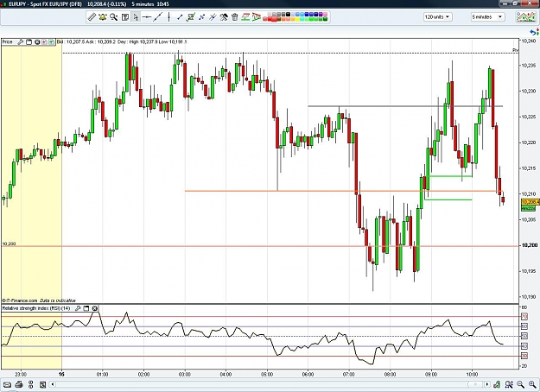Pick the pink color swatch

point(325,15)
